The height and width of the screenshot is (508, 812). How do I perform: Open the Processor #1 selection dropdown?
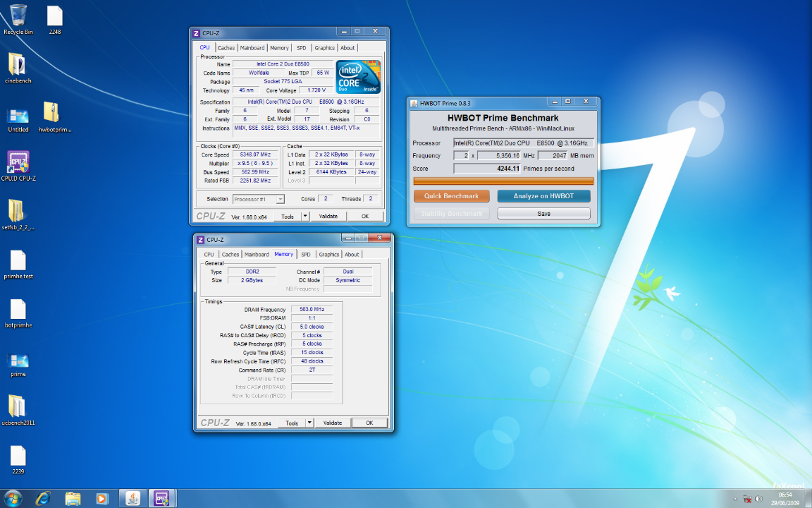coord(259,199)
